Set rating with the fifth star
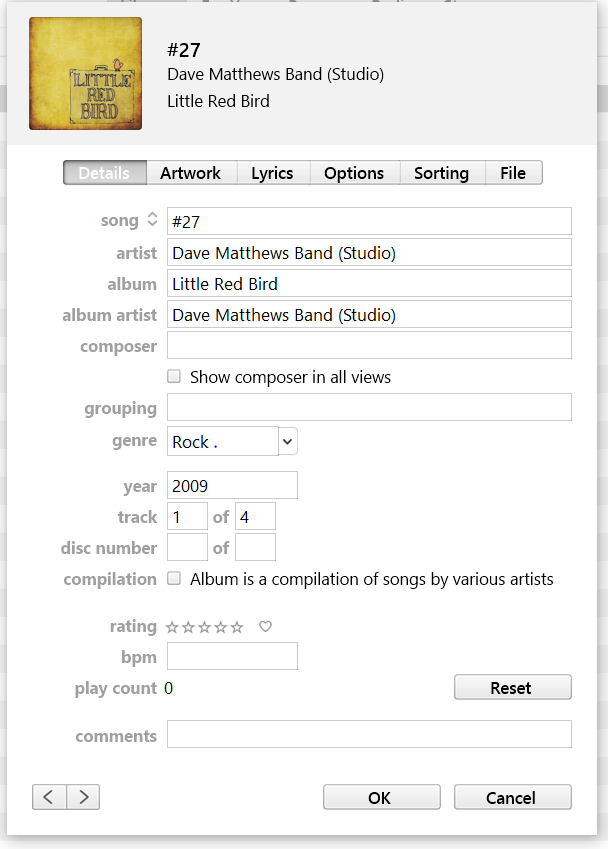Screen dimensions: 608x849 click(237, 627)
